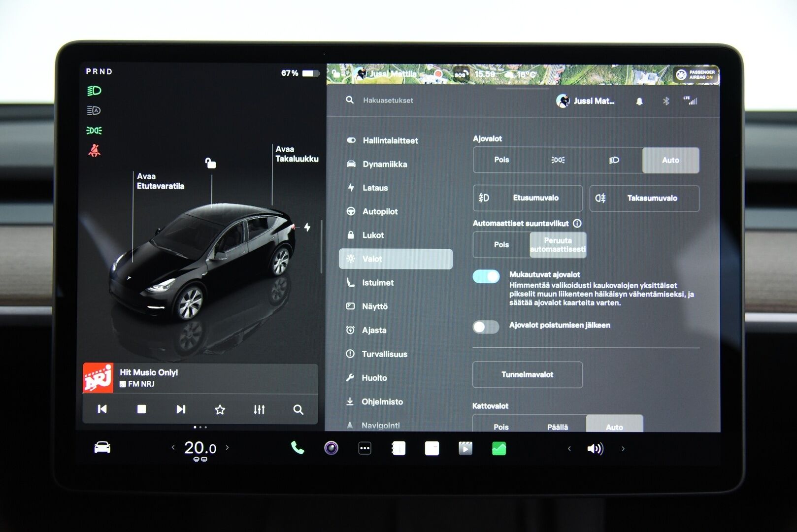
Task: Toggle Mukautuvat ajovalot switch
Action: point(486,276)
